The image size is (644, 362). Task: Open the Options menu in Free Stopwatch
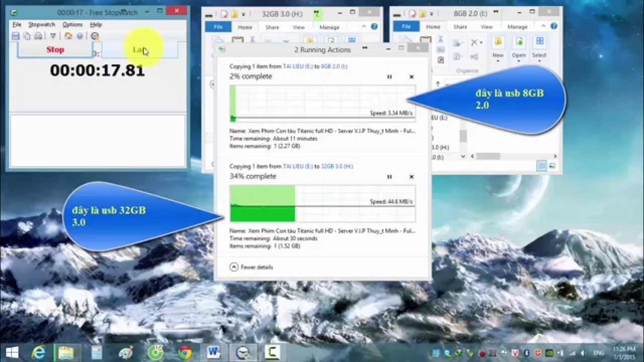point(72,24)
